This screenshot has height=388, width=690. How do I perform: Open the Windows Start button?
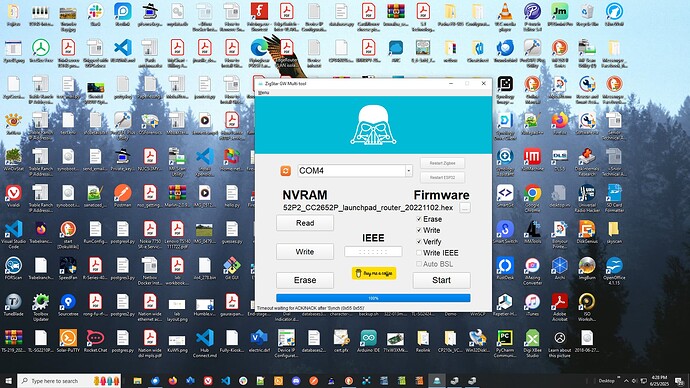(8, 381)
